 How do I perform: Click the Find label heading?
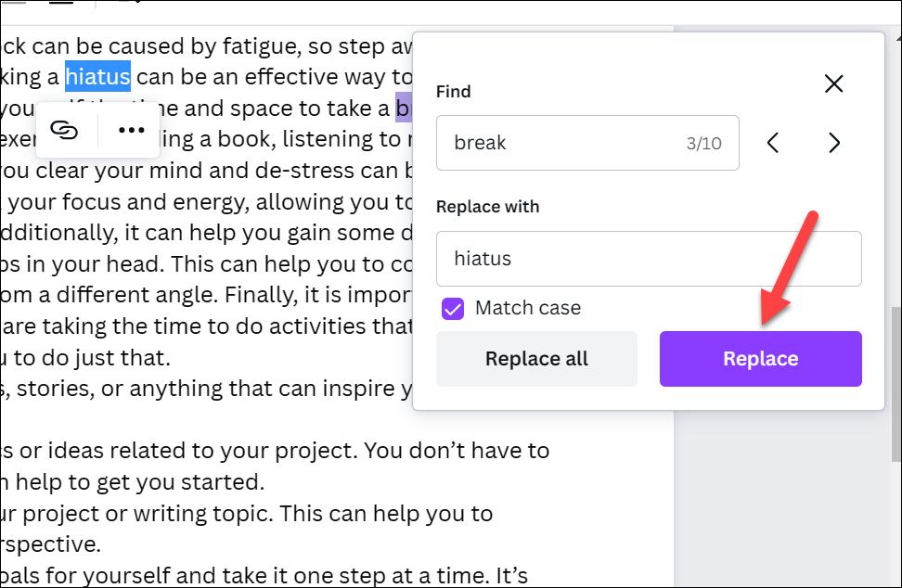[454, 91]
